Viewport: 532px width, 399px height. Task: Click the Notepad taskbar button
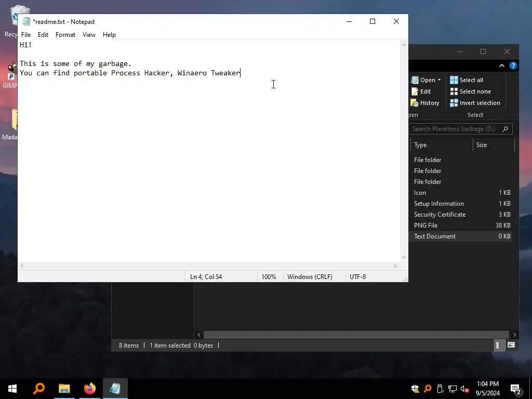coord(115,389)
